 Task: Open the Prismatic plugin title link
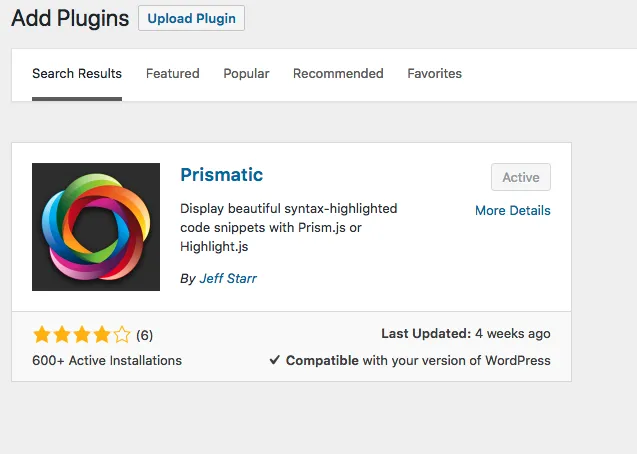pos(221,175)
